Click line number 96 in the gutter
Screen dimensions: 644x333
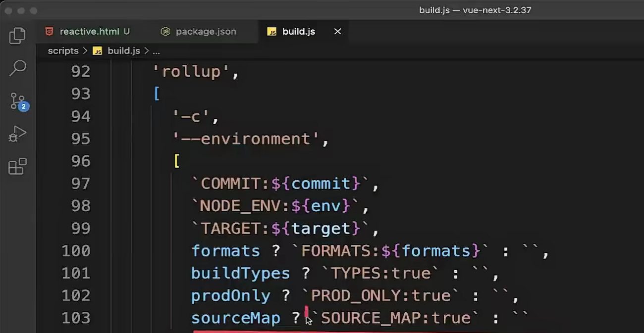point(81,161)
